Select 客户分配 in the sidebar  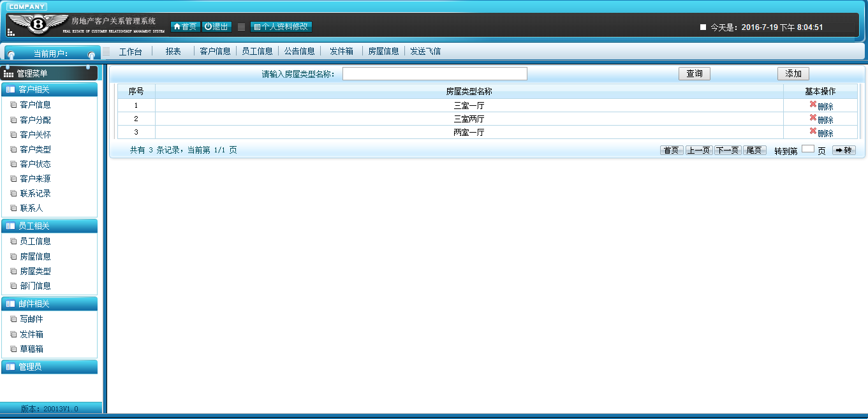tap(35, 120)
